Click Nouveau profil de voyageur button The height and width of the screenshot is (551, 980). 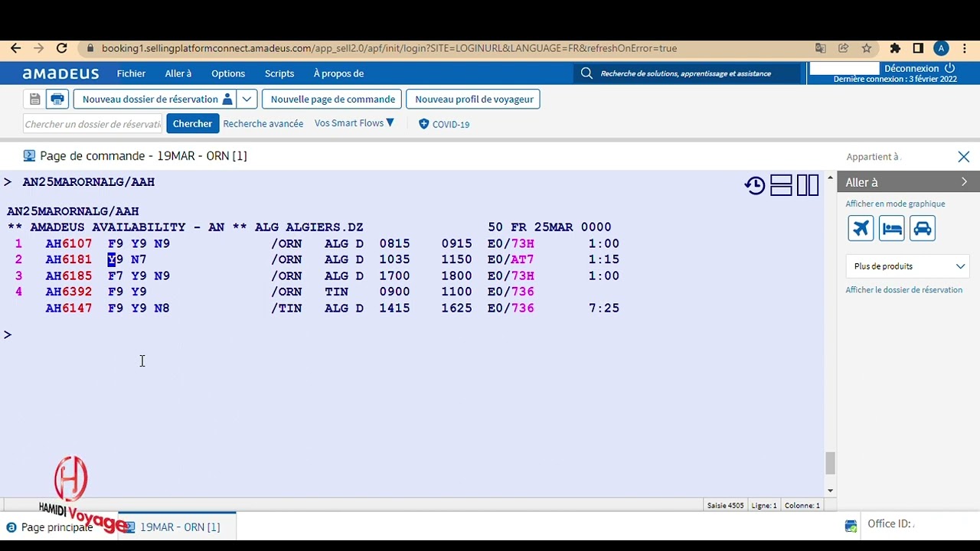474,99
